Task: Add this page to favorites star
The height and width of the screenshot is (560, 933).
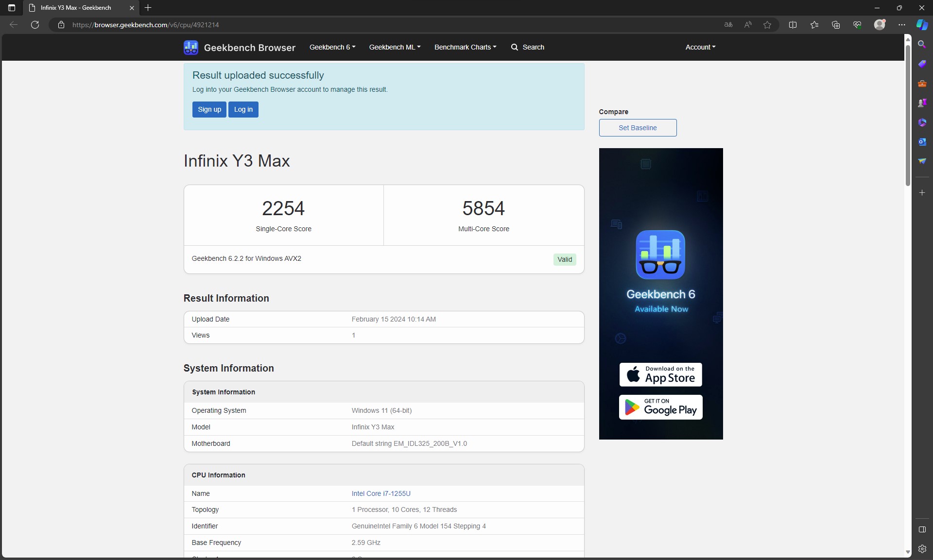Action: click(767, 25)
